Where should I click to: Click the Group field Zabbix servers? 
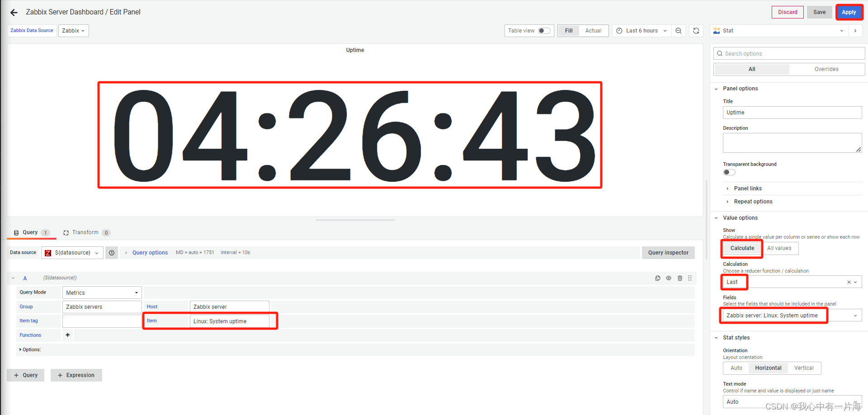[102, 307]
